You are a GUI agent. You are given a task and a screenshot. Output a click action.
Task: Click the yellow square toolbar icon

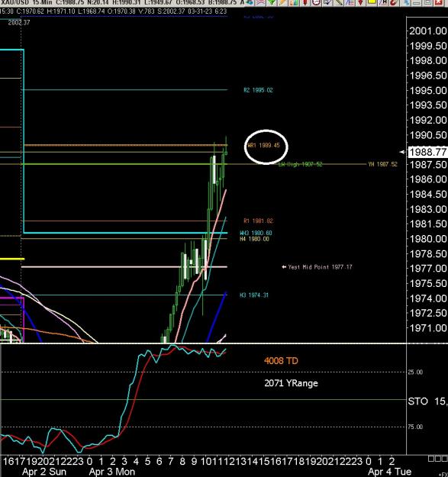pyautogui.click(x=372, y=2)
